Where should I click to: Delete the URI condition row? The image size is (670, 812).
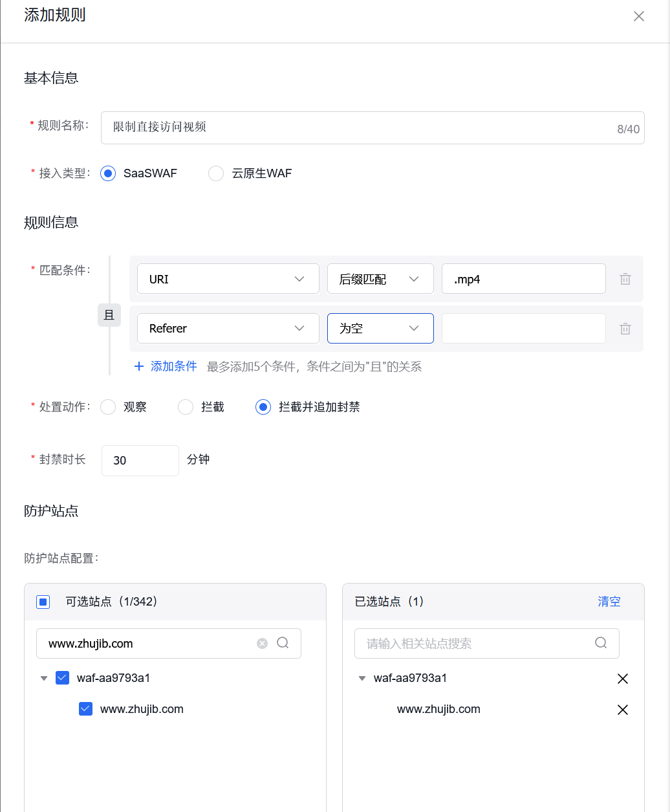625,280
